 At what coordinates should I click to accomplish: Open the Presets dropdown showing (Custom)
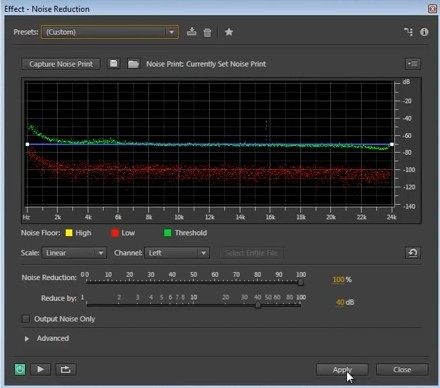point(110,32)
